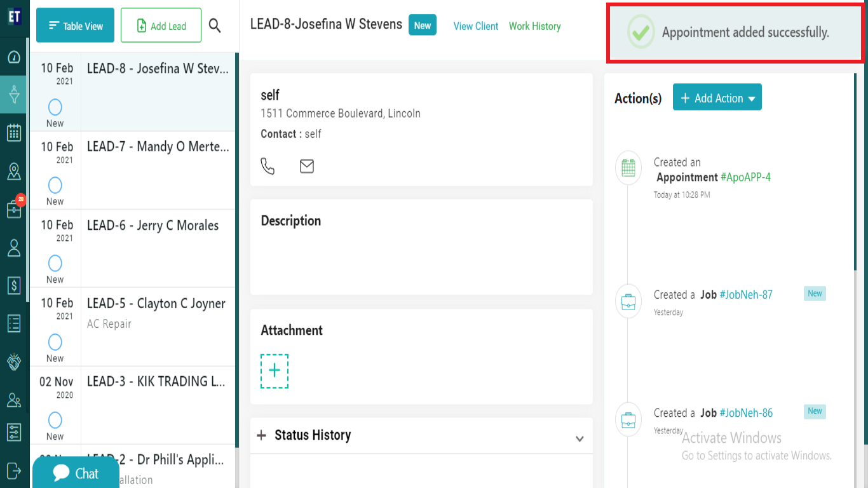Open the settings sliders icon in sidebar
This screenshot has height=488, width=868.
tap(14, 432)
